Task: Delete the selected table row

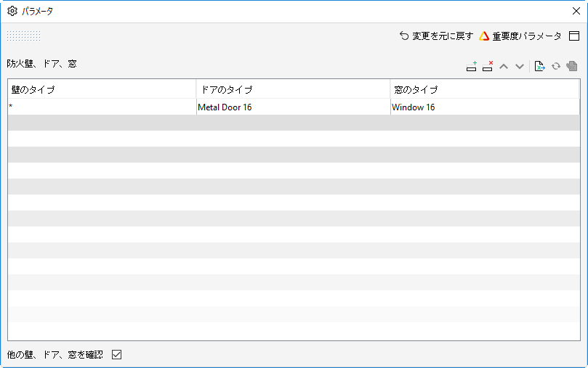Action: click(x=488, y=66)
